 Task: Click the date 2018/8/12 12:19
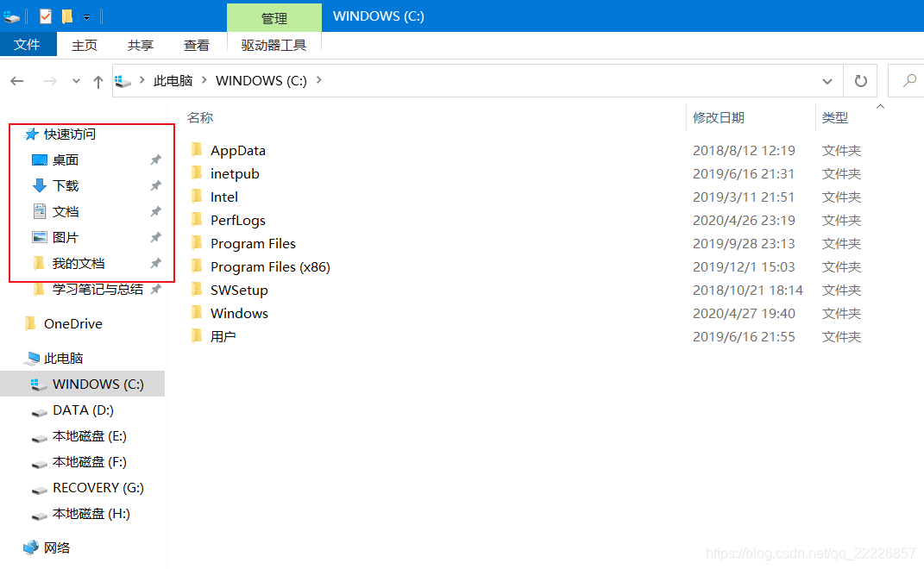click(744, 151)
